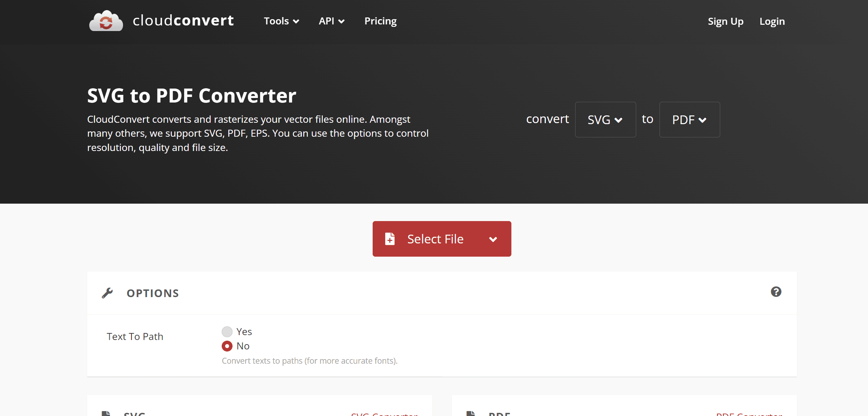This screenshot has height=416, width=868.
Task: Click the Sign Up button
Action: pos(725,21)
